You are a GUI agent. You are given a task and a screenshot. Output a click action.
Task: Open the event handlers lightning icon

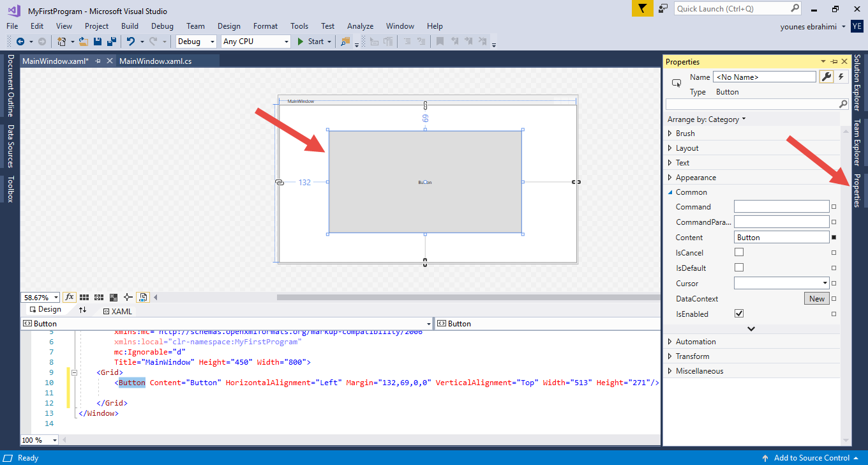coord(841,77)
